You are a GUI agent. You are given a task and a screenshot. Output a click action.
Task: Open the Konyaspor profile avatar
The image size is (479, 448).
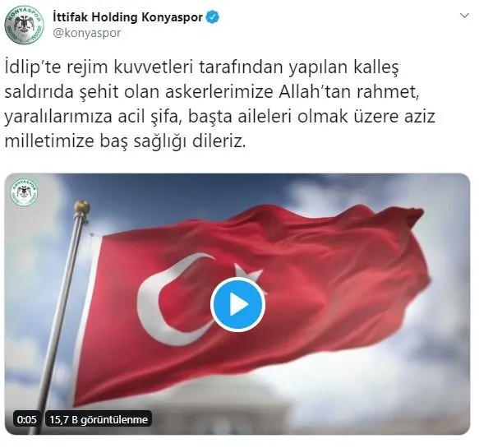click(x=24, y=25)
